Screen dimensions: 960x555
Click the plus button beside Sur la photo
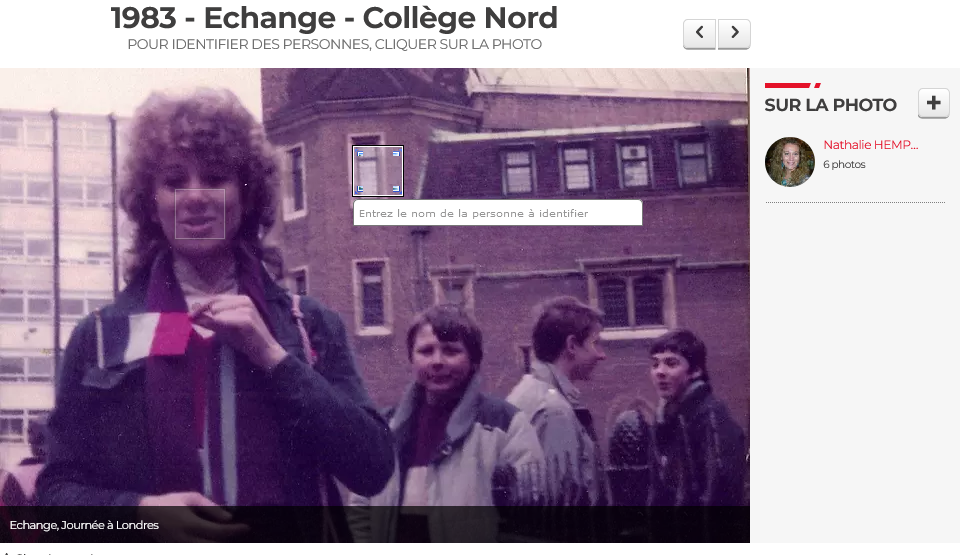934,103
